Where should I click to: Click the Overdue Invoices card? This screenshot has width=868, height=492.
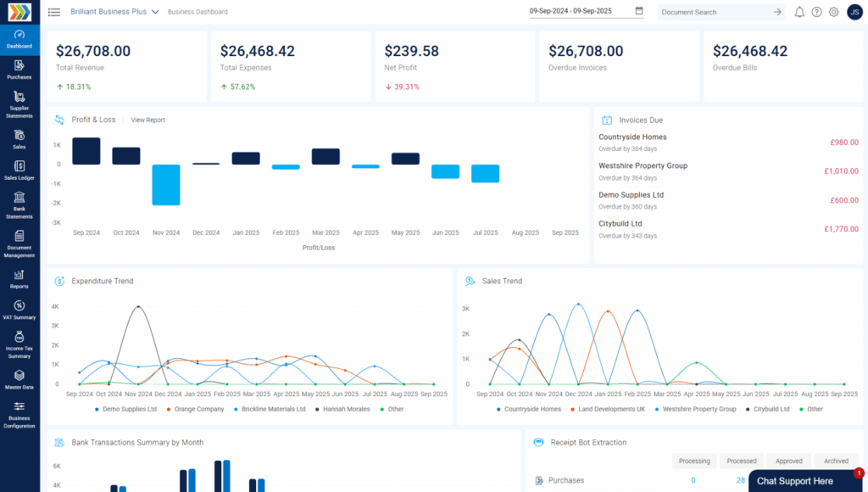pos(619,66)
